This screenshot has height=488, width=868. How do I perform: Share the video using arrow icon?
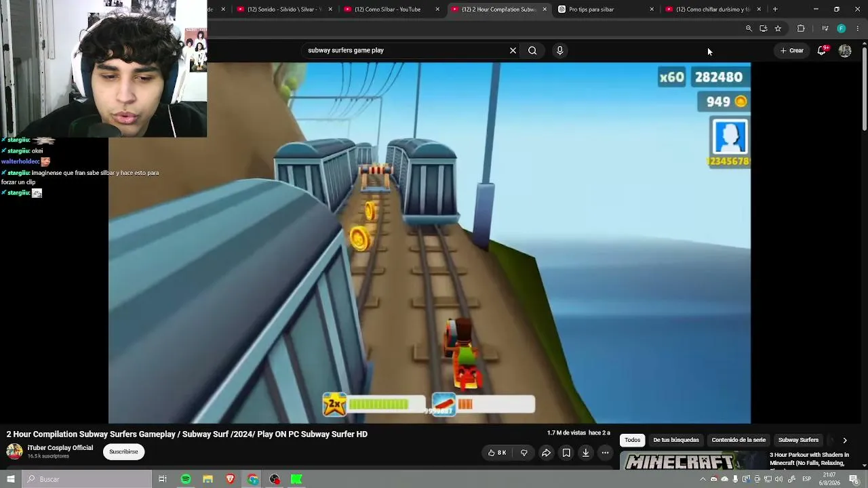click(x=546, y=453)
